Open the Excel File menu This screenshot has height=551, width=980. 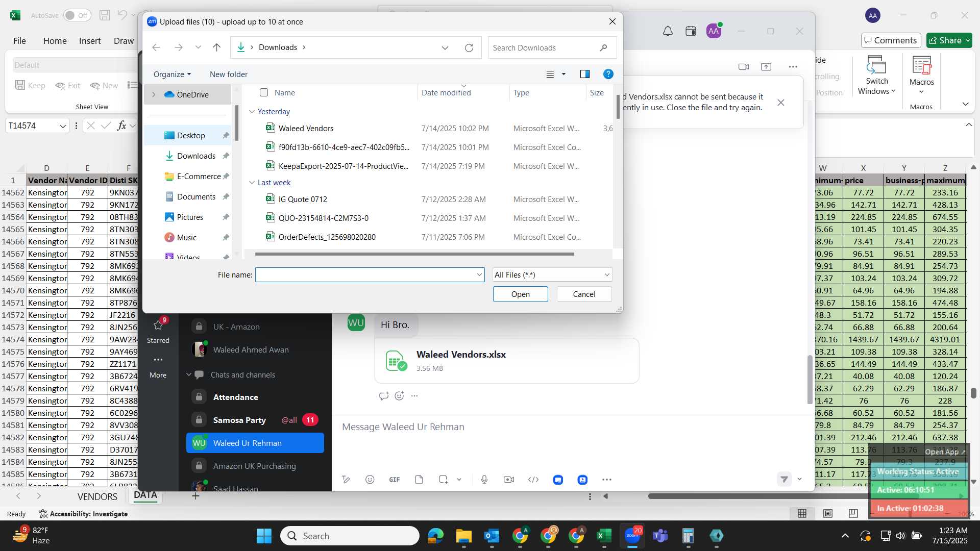19,41
